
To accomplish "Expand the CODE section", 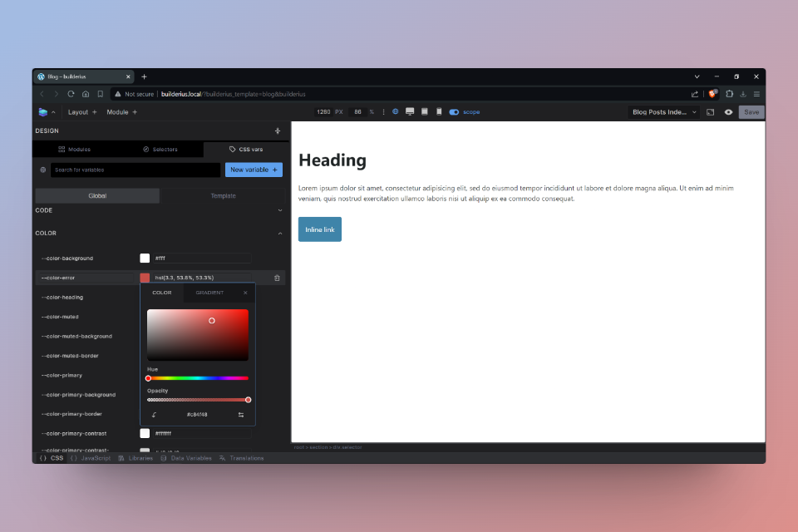I will pos(279,210).
